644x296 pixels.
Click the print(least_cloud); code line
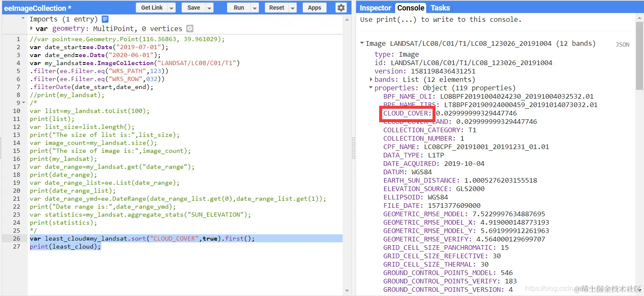click(65, 246)
